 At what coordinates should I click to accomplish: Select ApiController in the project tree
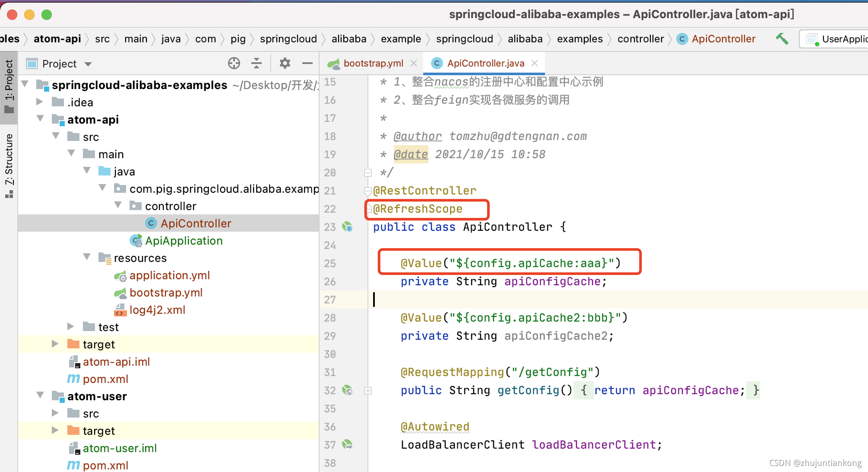(196, 223)
